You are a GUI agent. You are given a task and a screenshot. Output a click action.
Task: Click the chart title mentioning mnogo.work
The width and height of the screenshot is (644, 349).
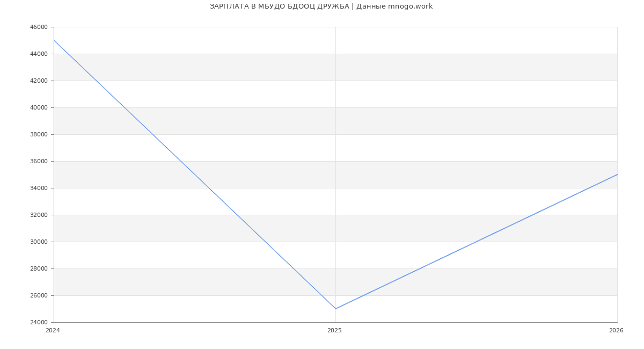click(321, 6)
